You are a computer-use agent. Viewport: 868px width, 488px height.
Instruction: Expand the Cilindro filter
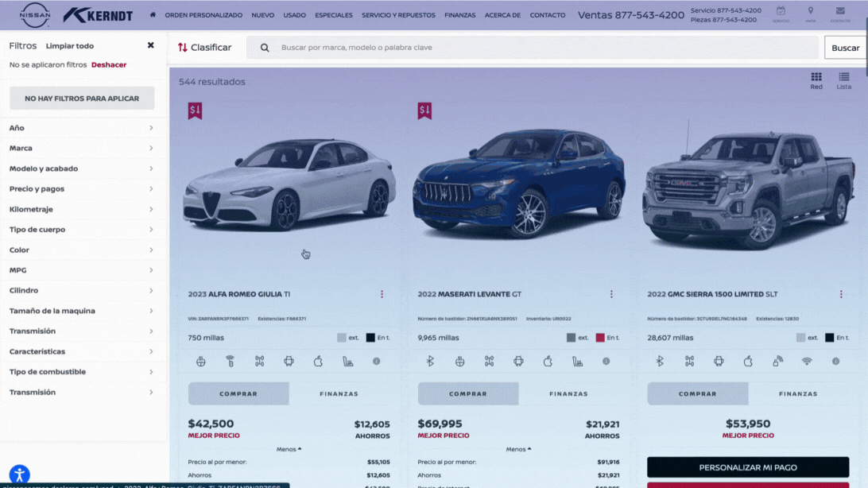[x=81, y=290]
